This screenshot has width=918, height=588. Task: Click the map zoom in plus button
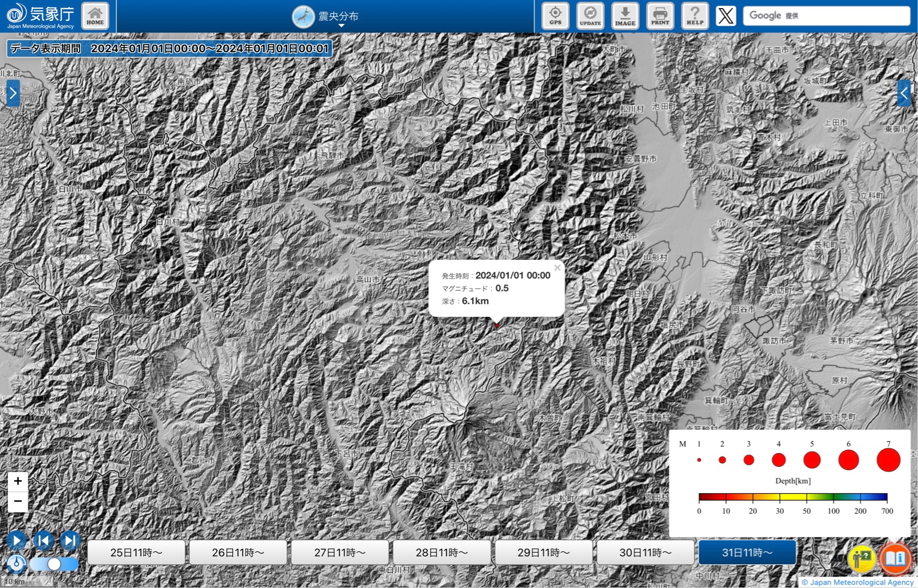pyautogui.click(x=18, y=481)
